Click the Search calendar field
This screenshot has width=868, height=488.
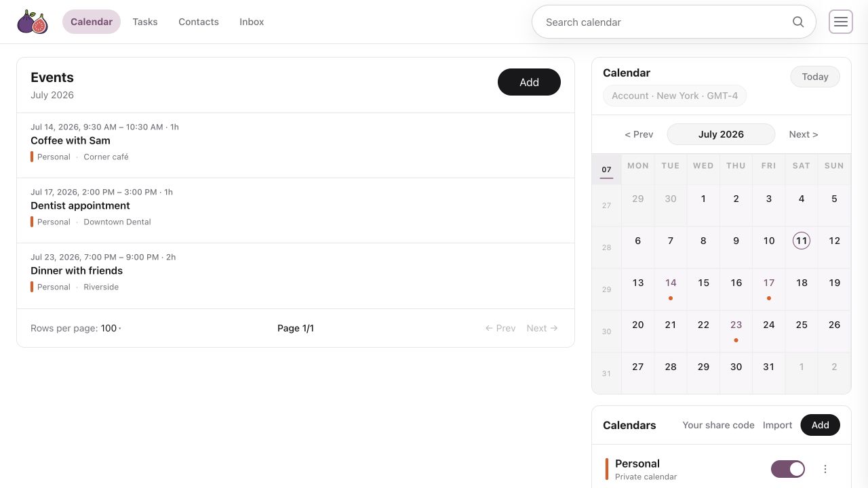[x=673, y=22]
